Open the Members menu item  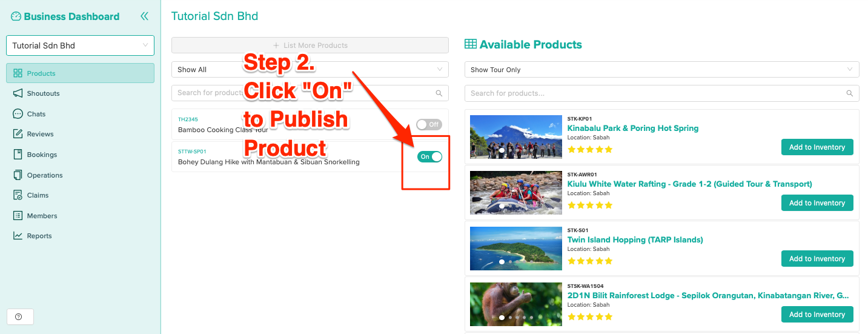coord(42,216)
